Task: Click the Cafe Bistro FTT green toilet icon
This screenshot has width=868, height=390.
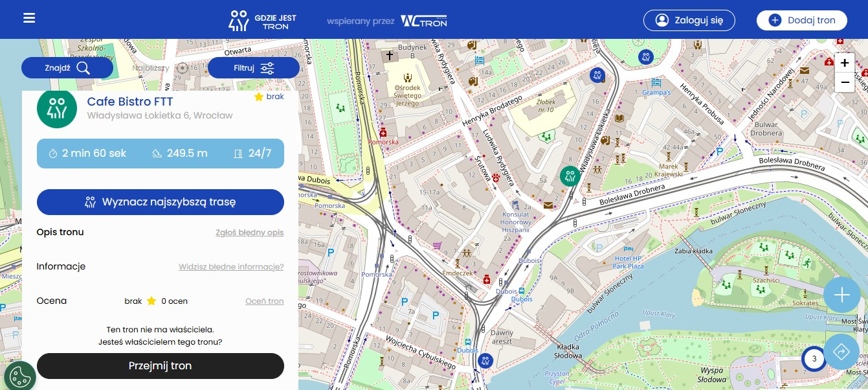Action: tap(57, 108)
